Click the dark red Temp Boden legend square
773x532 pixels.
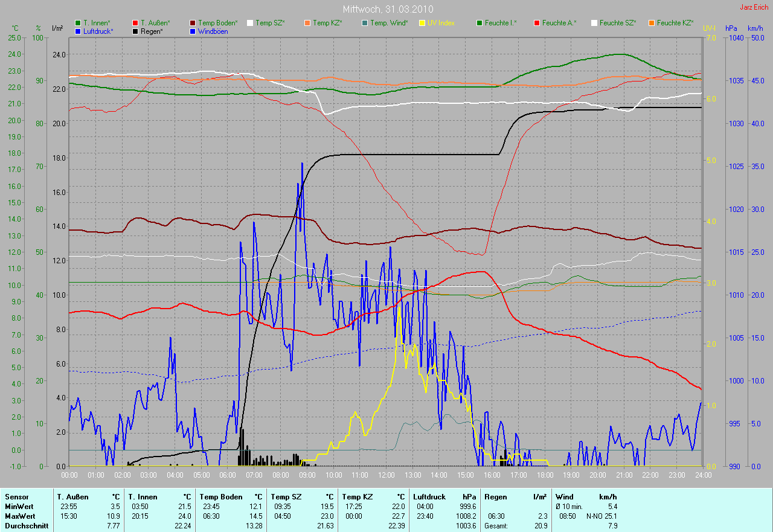tap(193, 23)
